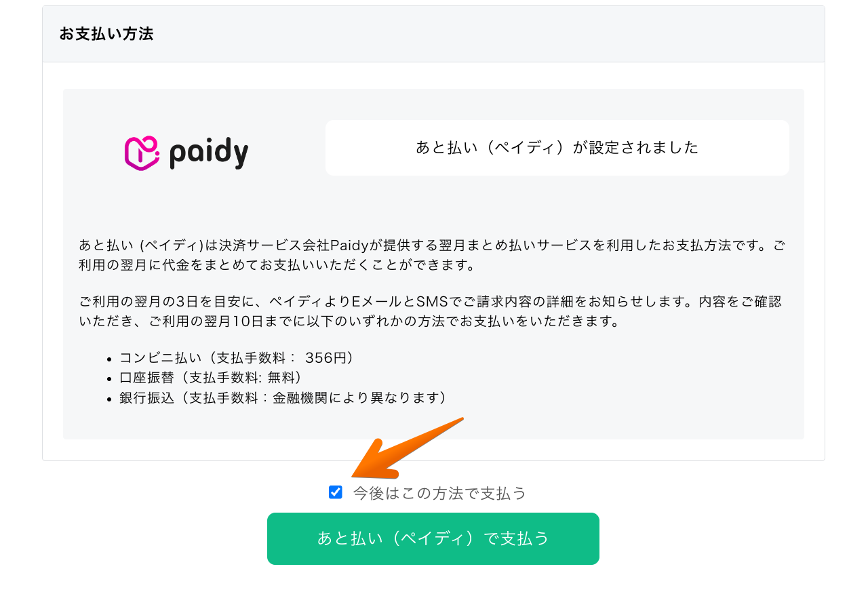868x613 pixels.
Task: Click the pink Paidy heart logo icon
Action: click(x=142, y=153)
